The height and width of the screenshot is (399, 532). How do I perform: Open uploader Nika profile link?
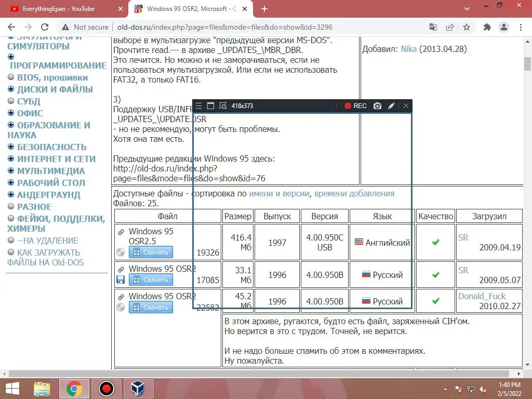point(408,49)
